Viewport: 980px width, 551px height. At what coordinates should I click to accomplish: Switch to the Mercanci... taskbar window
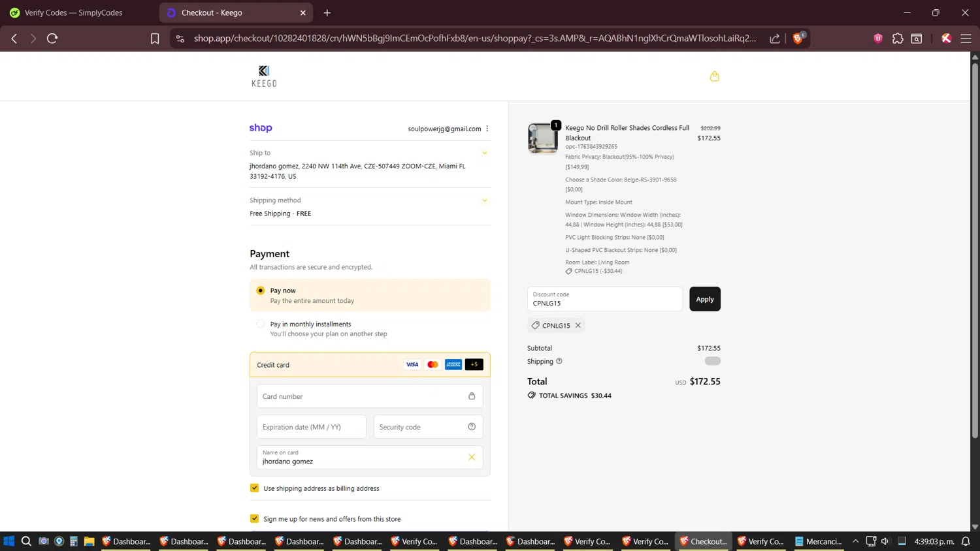(x=818, y=541)
